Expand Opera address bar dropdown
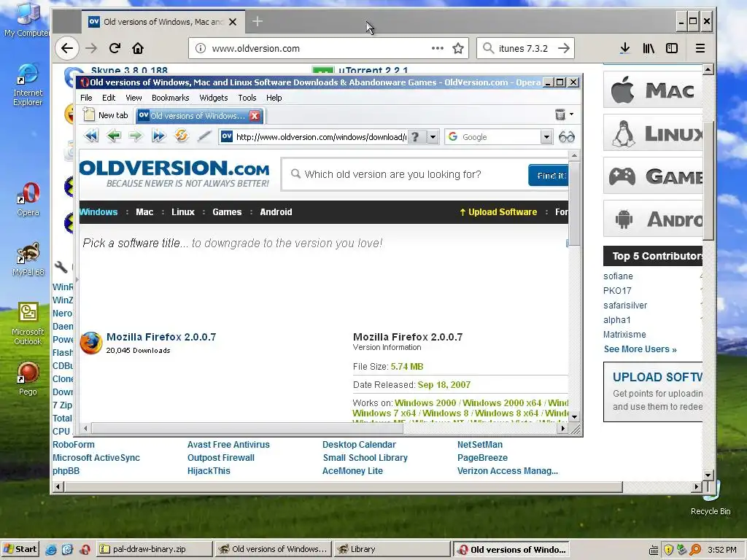This screenshot has height=560, width=747. [433, 137]
